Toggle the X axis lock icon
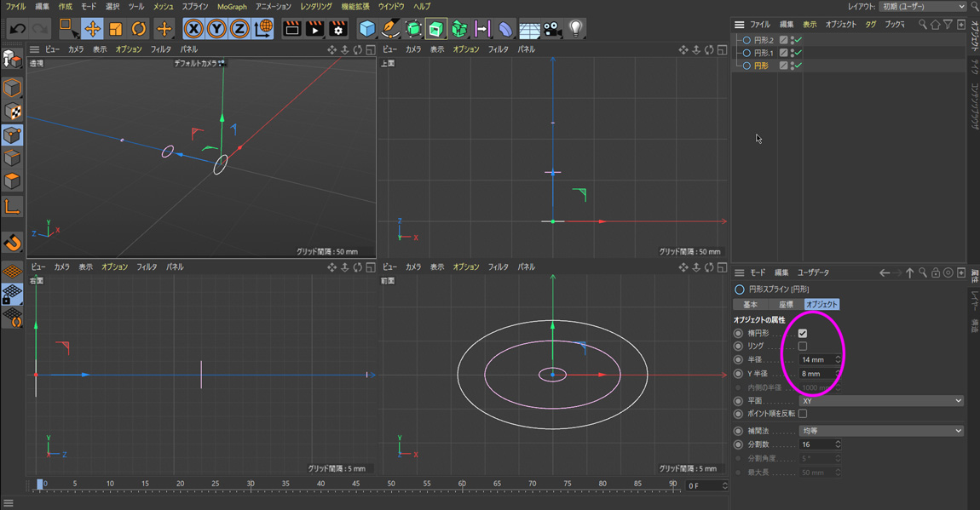The width and height of the screenshot is (980, 510). (x=193, y=29)
